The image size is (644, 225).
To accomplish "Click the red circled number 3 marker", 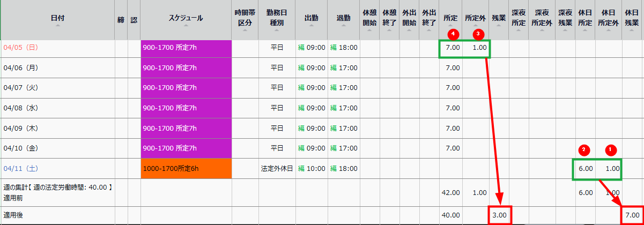I will [x=479, y=33].
